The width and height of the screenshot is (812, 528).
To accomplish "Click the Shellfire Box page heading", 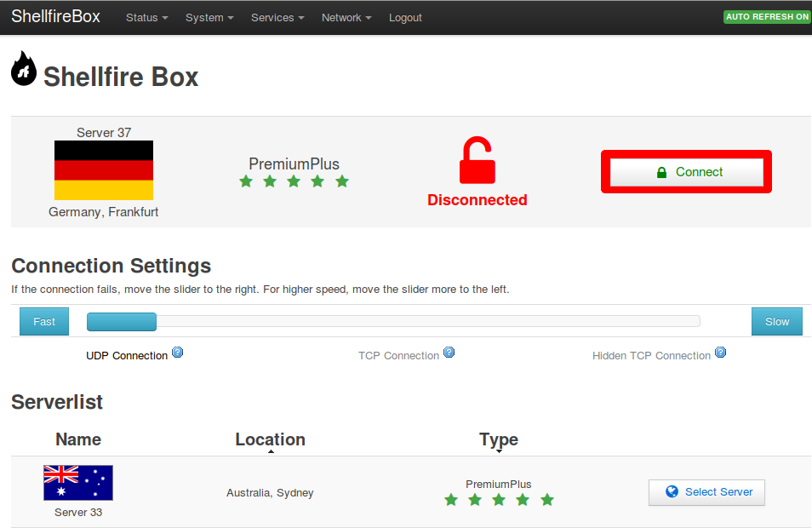I will (121, 77).
